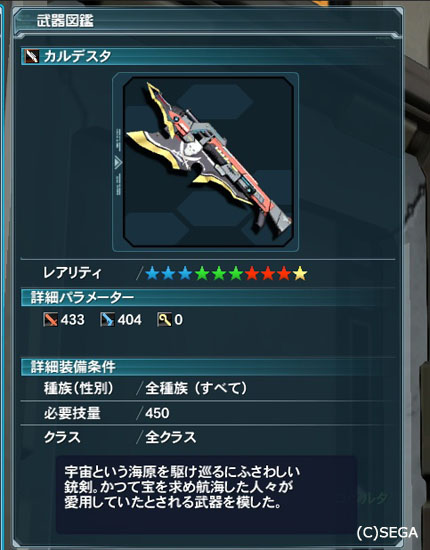Select the 武器図鑑 window title

65,21
